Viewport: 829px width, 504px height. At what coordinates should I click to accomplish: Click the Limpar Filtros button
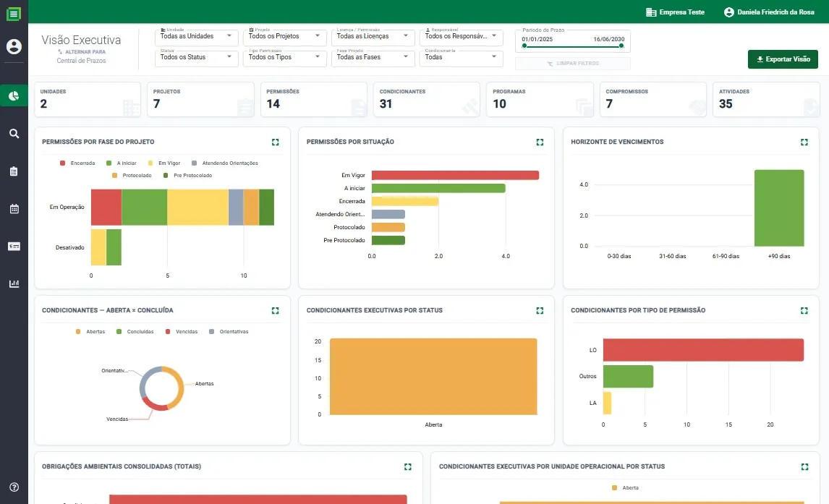point(573,64)
